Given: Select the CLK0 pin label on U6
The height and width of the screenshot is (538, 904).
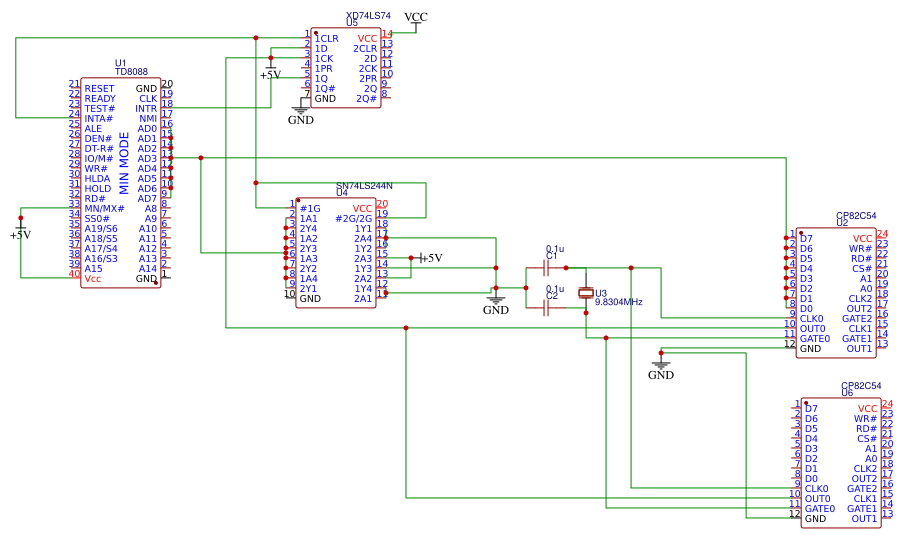Looking at the screenshot, I should click(x=816, y=489).
